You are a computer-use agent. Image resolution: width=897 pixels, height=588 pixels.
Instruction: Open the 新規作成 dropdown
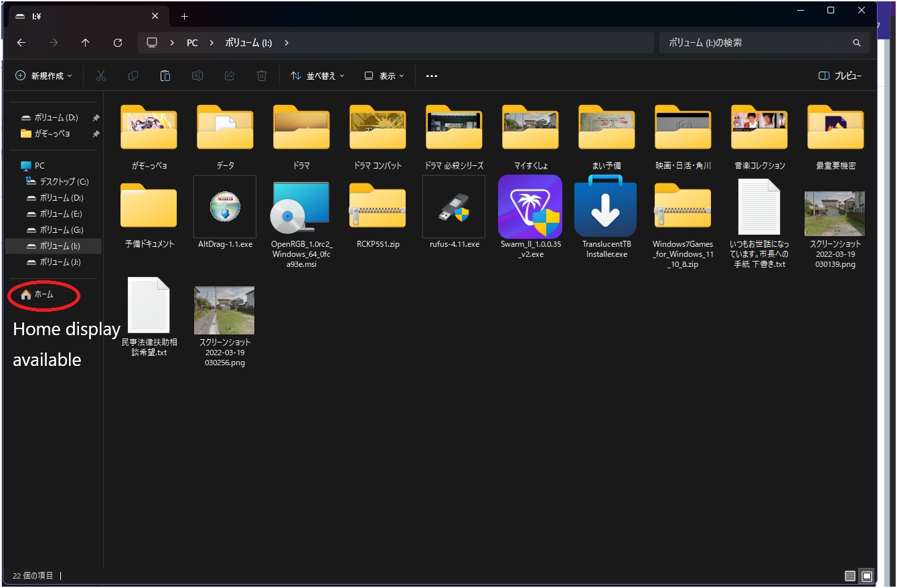(44, 76)
